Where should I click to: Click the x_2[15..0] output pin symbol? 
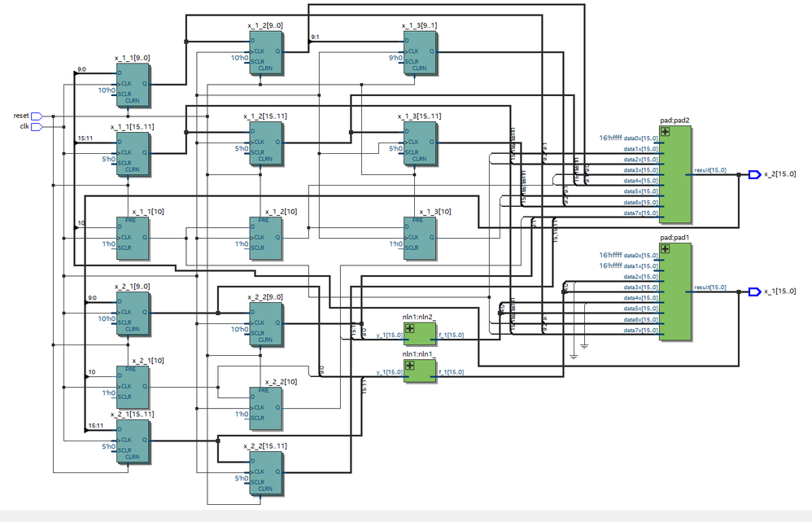(754, 174)
